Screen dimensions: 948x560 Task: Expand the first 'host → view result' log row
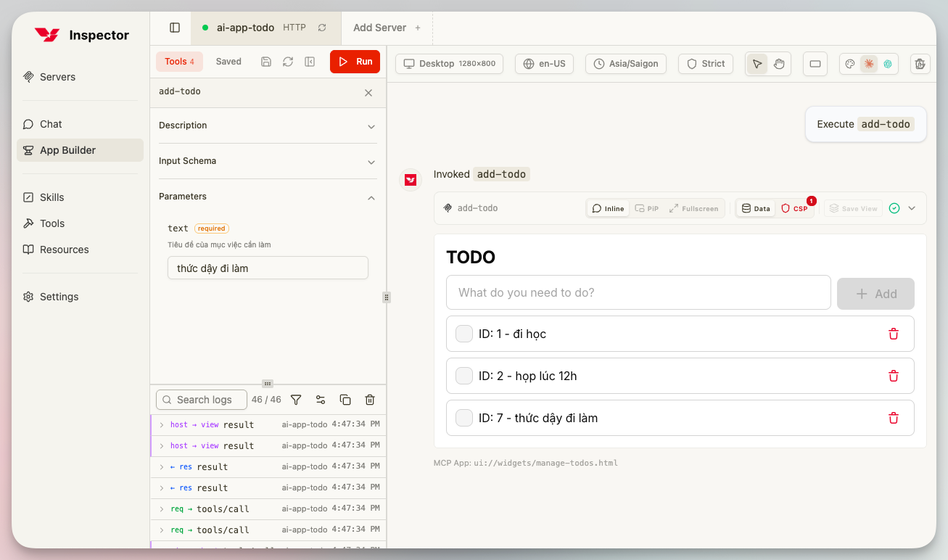(268, 424)
